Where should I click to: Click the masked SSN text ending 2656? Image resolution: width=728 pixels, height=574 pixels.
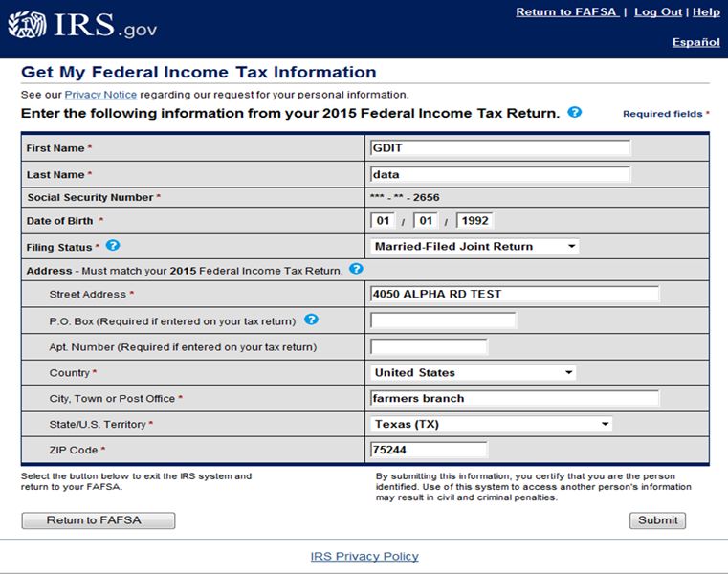click(x=405, y=197)
